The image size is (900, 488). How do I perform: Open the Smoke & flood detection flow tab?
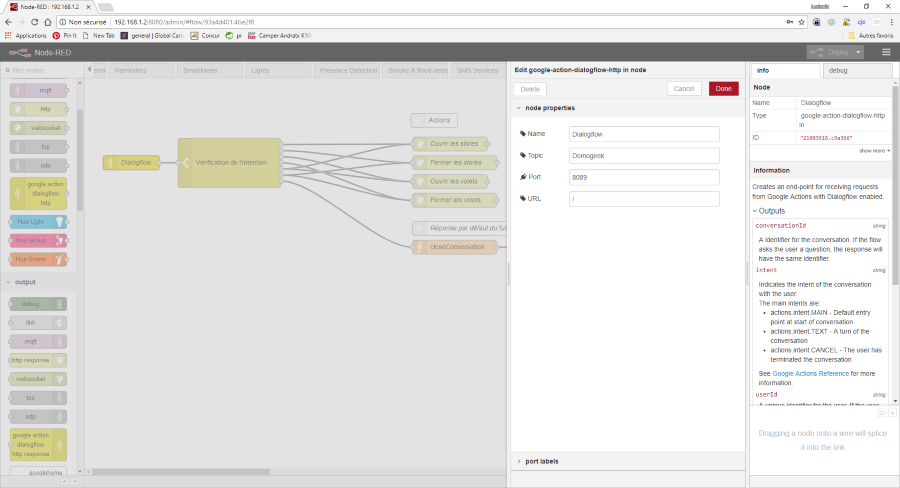(x=416, y=71)
